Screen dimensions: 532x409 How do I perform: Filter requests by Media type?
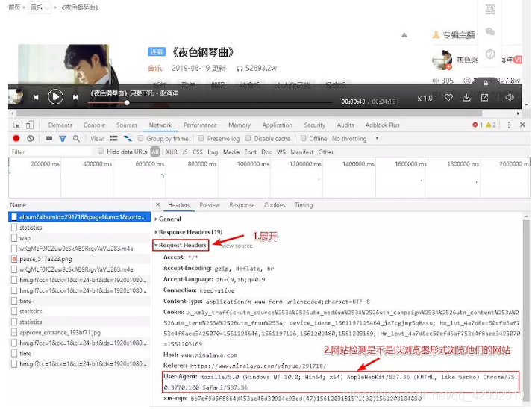[x=231, y=152]
